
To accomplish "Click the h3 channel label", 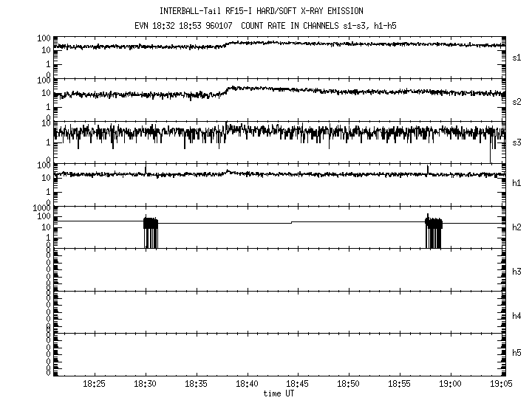I will 517,271.
